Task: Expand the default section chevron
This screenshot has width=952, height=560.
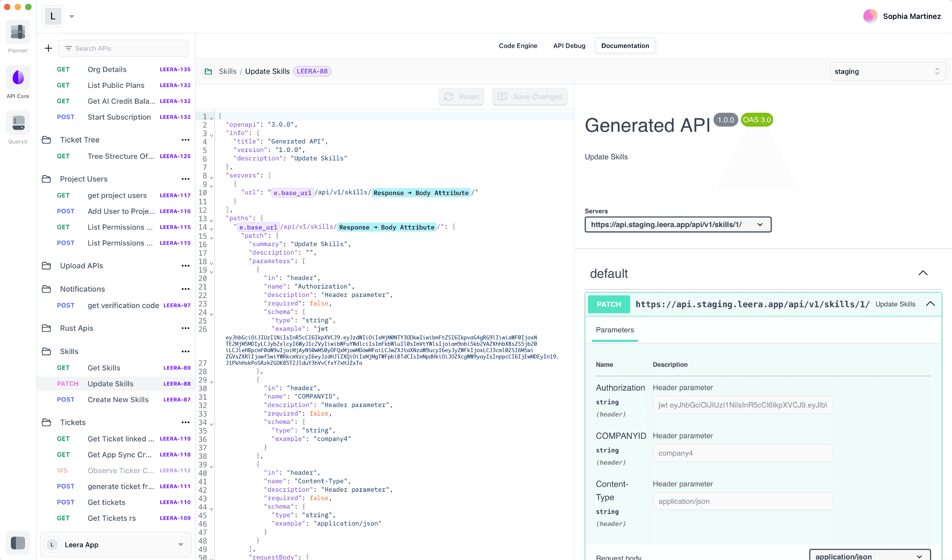Action: point(923,273)
